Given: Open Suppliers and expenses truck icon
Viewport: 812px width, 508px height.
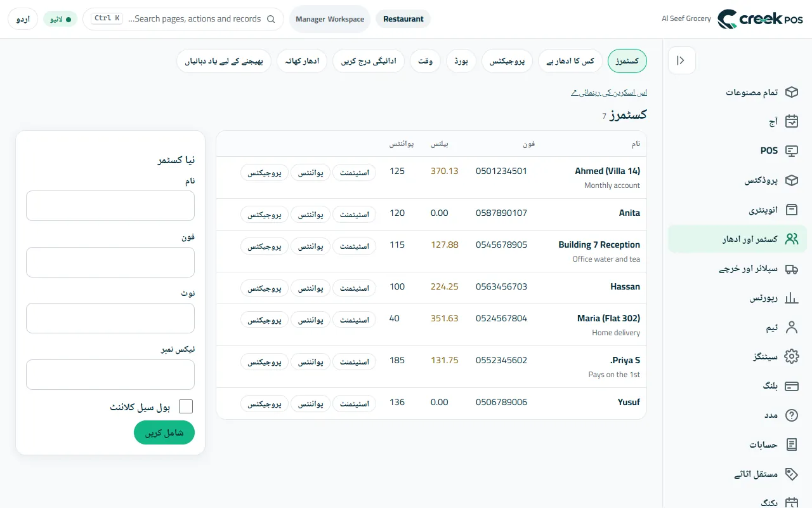Looking at the screenshot, I should pyautogui.click(x=791, y=269).
